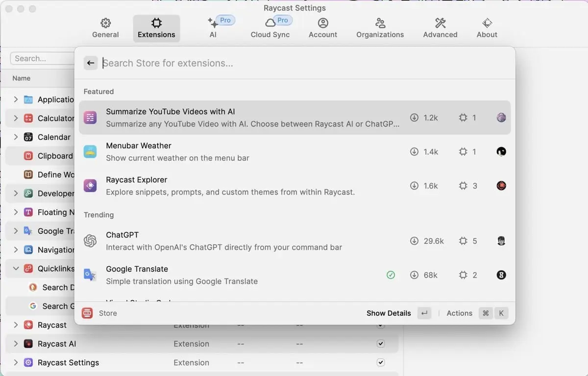The width and height of the screenshot is (588, 376).
Task: Go back using the store's left arrow
Action: click(x=91, y=63)
